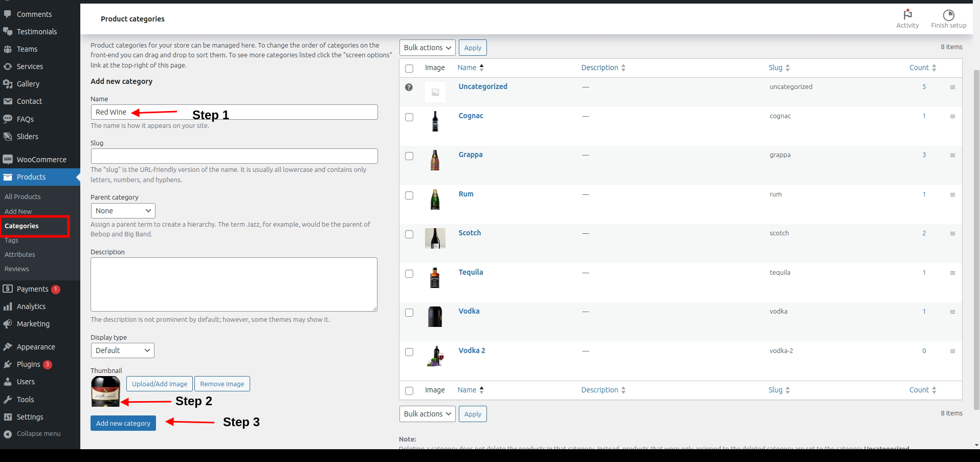Collapse the admin menu arrow icon
Viewport: 980px width, 462px height.
tap(8, 434)
